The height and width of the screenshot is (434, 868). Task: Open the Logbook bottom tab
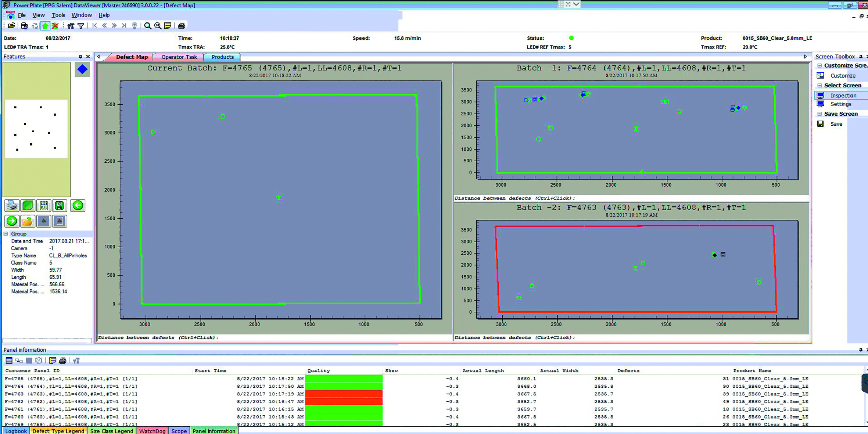click(16, 431)
